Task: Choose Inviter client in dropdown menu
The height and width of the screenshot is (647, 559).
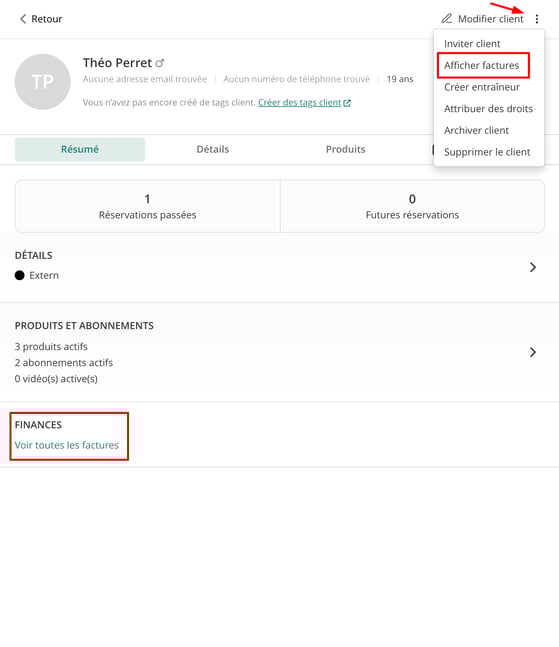Action: click(472, 44)
